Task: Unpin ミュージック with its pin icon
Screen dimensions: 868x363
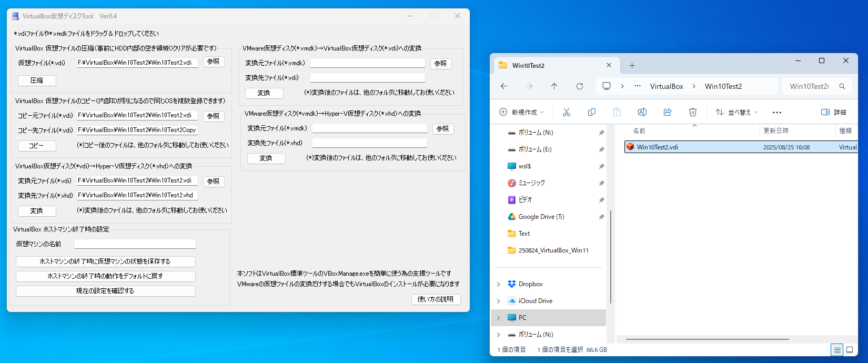Action: [x=601, y=183]
